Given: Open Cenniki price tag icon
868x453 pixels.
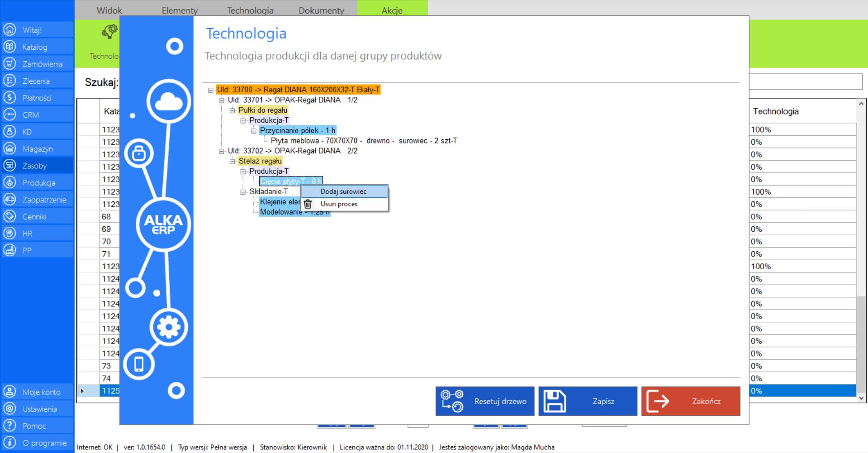Looking at the screenshot, I should [9, 216].
